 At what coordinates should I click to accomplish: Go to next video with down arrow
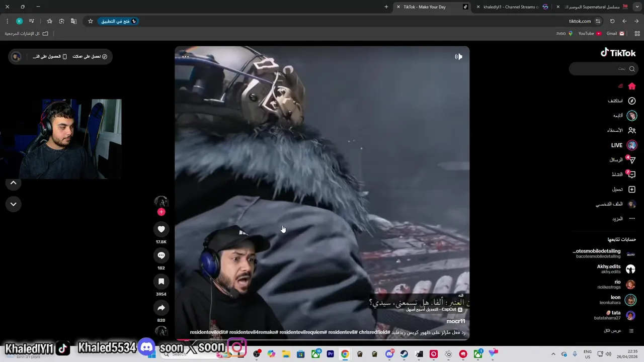[x=14, y=204]
